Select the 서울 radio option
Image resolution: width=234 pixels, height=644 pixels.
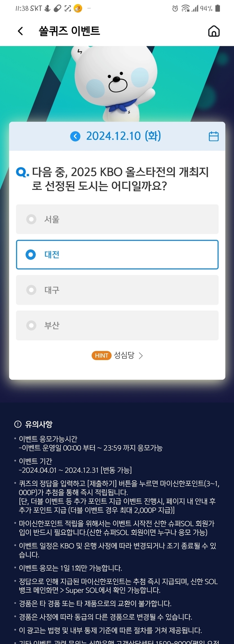(31, 219)
